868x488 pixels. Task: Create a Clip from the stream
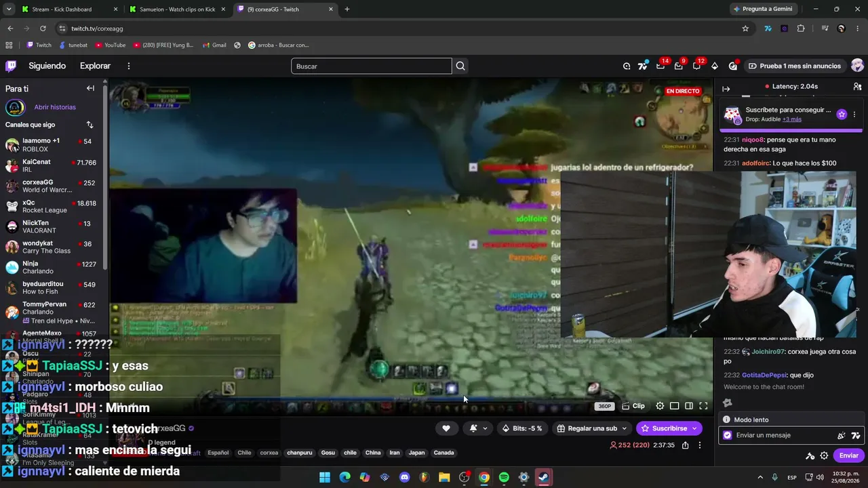[633, 406]
